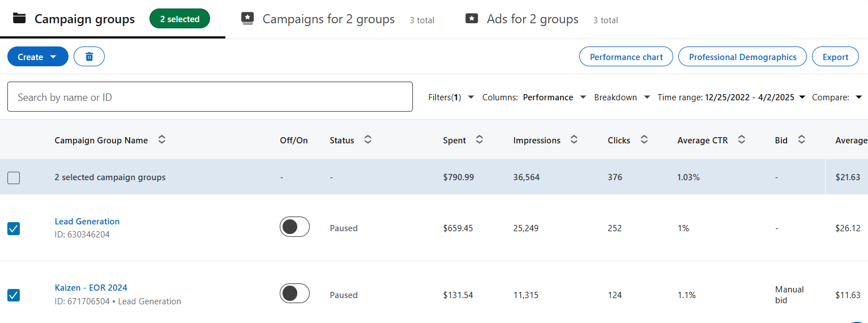Sort by Clicks column arrows
The image size is (868, 323).
[x=644, y=140]
